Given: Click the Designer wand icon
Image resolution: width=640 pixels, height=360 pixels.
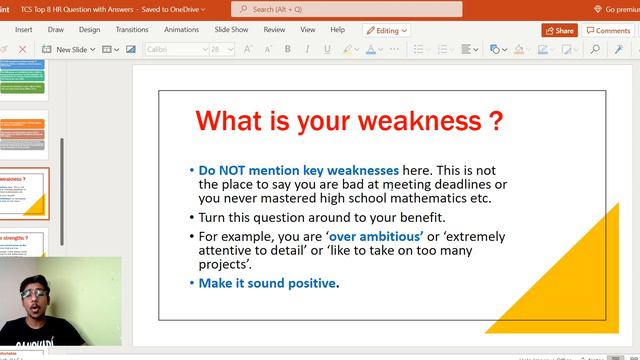Looking at the screenshot, I should [x=619, y=50].
